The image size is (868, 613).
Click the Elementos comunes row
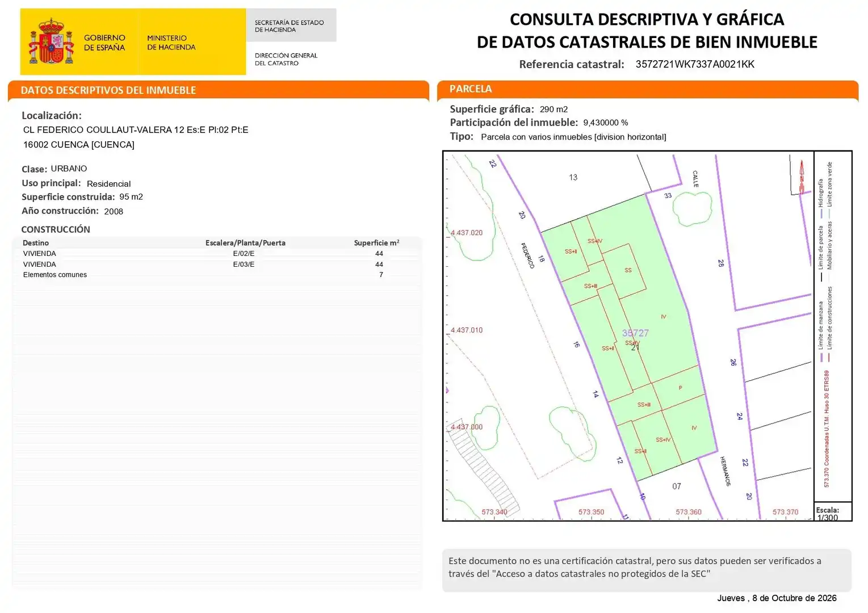tap(217, 275)
